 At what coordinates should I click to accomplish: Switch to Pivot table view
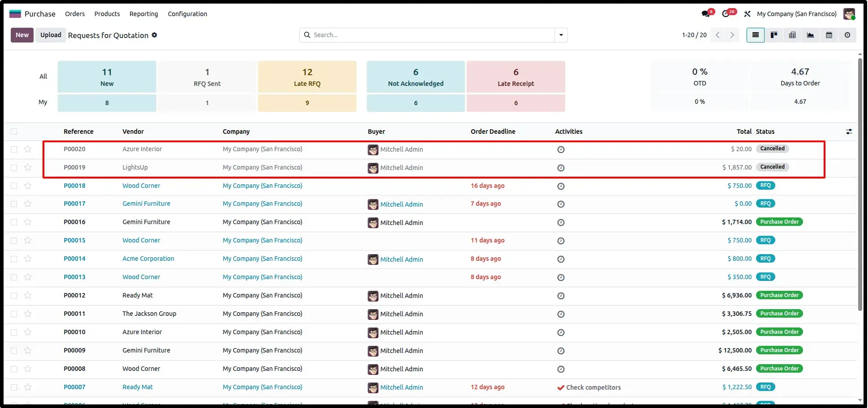792,35
